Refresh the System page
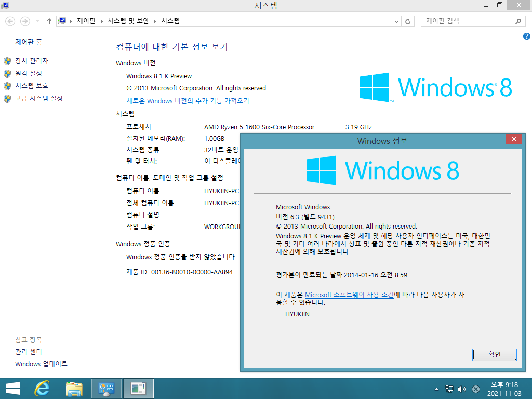Image resolution: width=532 pixels, height=399 pixels. pos(408,21)
